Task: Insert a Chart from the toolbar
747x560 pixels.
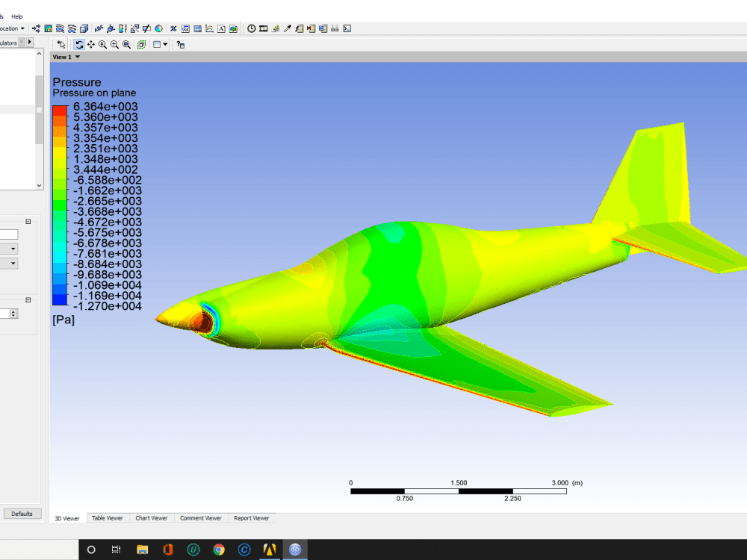Action: [x=209, y=28]
